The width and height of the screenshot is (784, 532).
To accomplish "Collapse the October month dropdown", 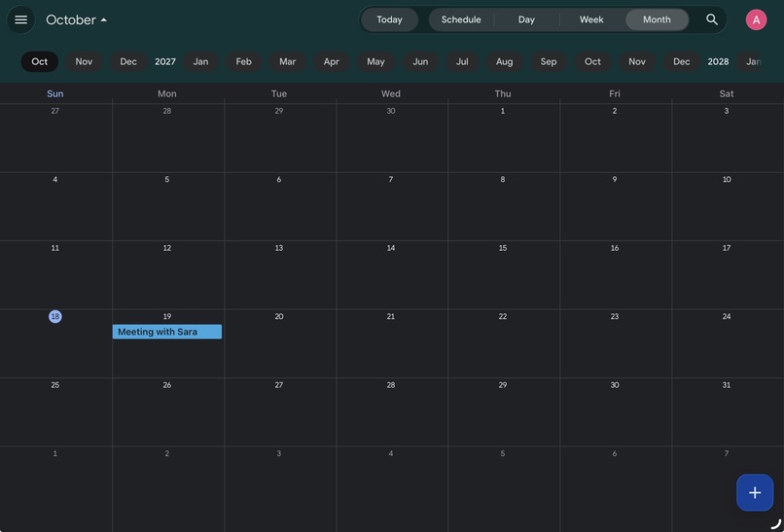I will [76, 20].
